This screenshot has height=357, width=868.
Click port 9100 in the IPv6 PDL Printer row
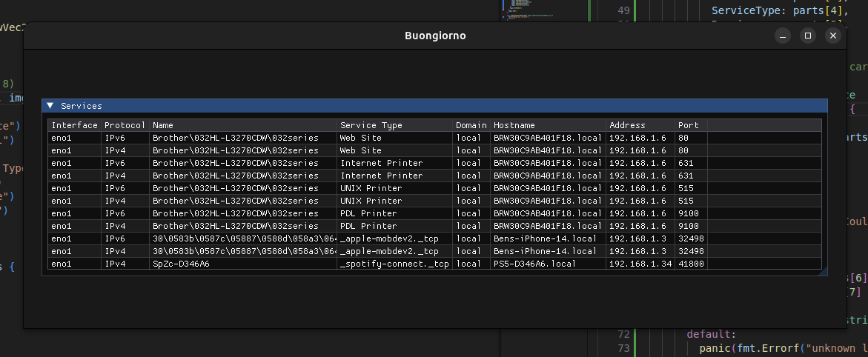click(688, 213)
